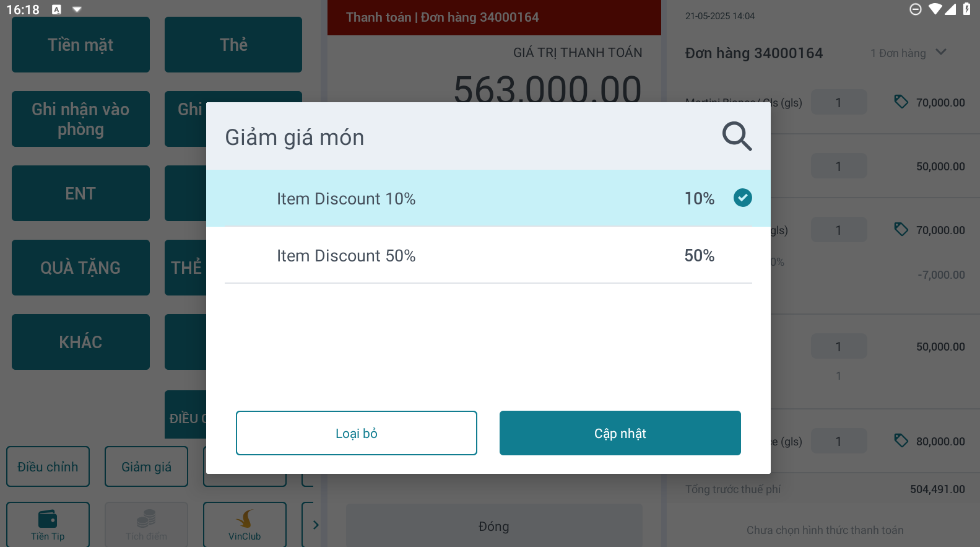980x547 pixels.
Task: Uncheck the selected 10% discount checkmark
Action: 742,198
